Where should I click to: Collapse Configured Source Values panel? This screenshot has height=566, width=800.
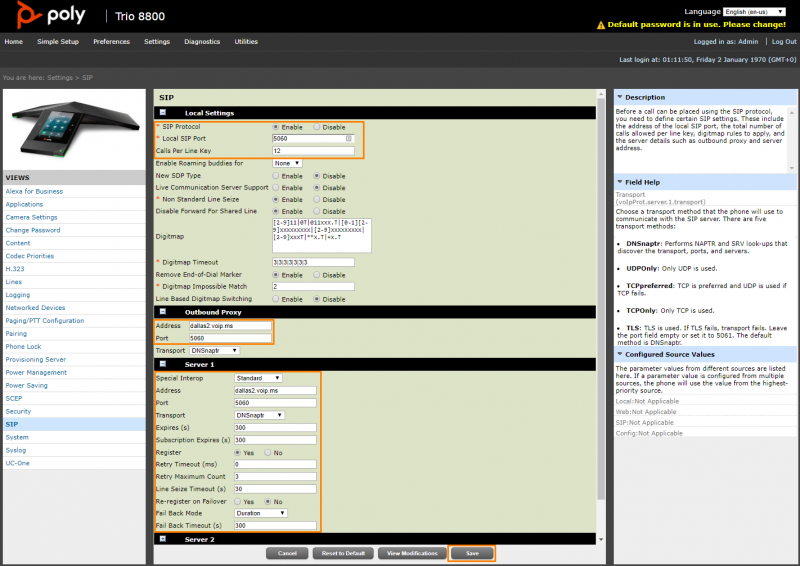[x=620, y=354]
